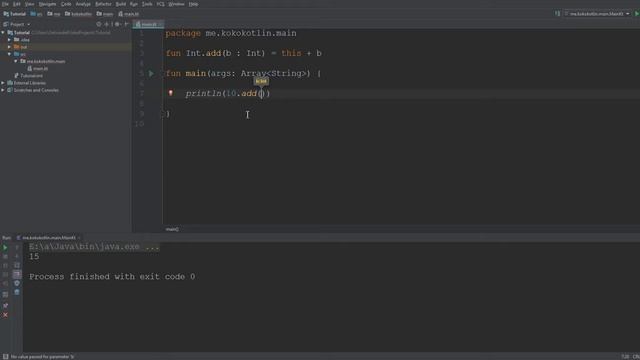Click the Build project icon in top toolbar
This screenshot has height=360, width=640.
557,14
